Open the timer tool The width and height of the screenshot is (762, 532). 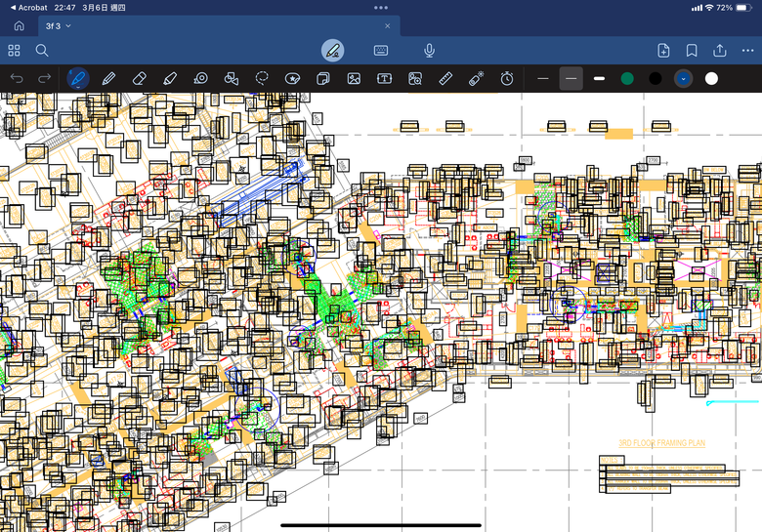507,78
